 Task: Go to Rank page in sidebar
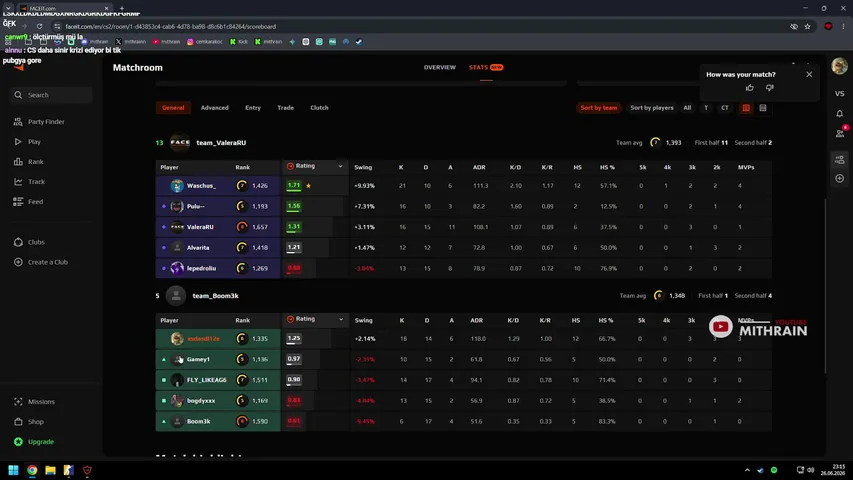[x=28, y=162]
